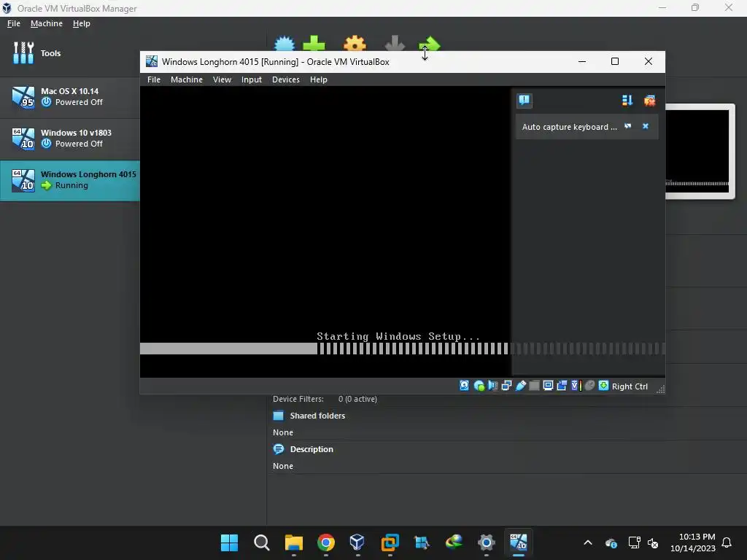Click the optical disk indicator in VM status bar
The width and height of the screenshot is (747, 560).
click(x=479, y=386)
